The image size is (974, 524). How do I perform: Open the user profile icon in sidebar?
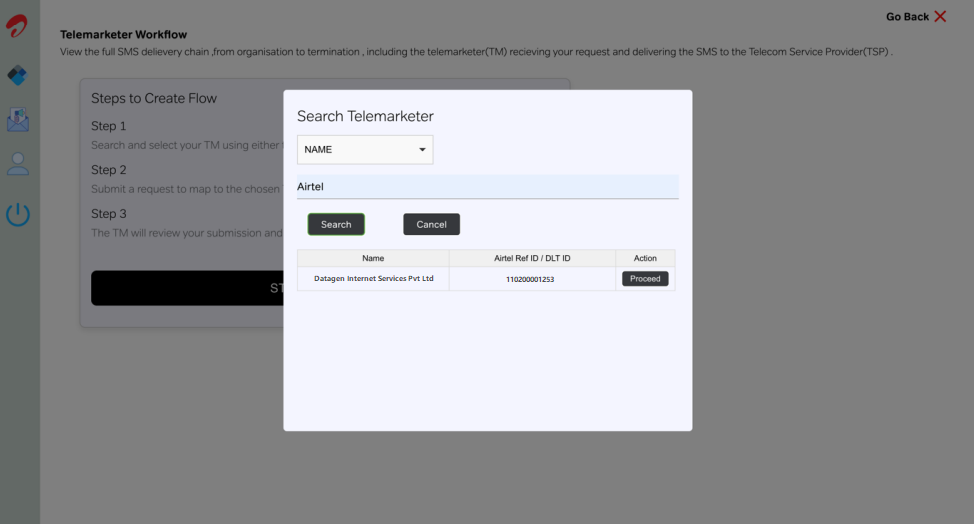click(17, 164)
